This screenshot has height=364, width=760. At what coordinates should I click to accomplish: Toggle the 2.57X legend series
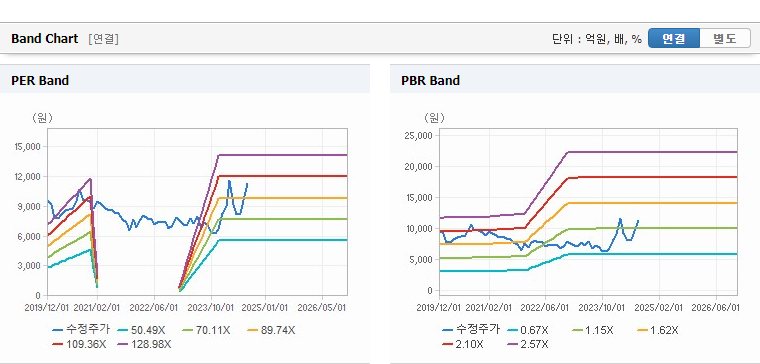(528, 344)
